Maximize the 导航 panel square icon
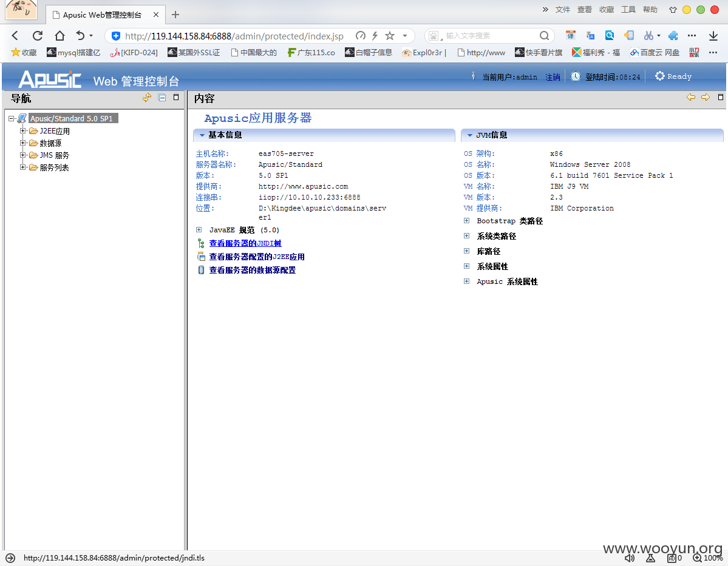The height and width of the screenshot is (566, 728). click(176, 97)
